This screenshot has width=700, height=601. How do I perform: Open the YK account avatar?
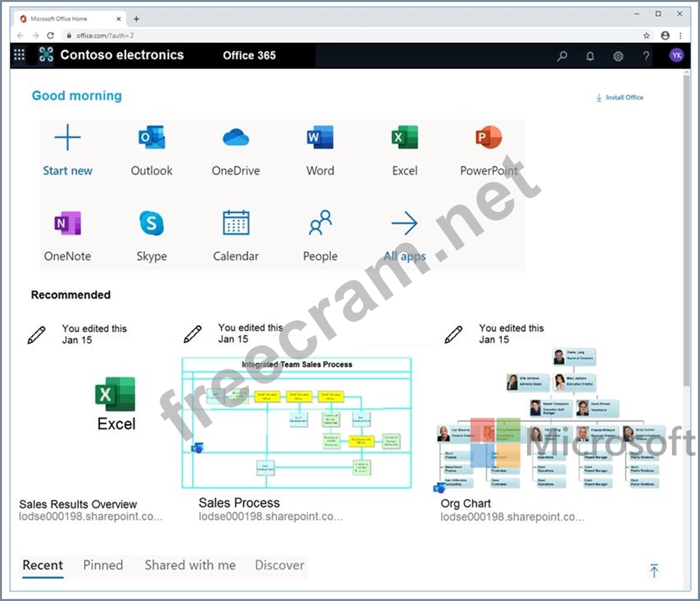coord(677,55)
